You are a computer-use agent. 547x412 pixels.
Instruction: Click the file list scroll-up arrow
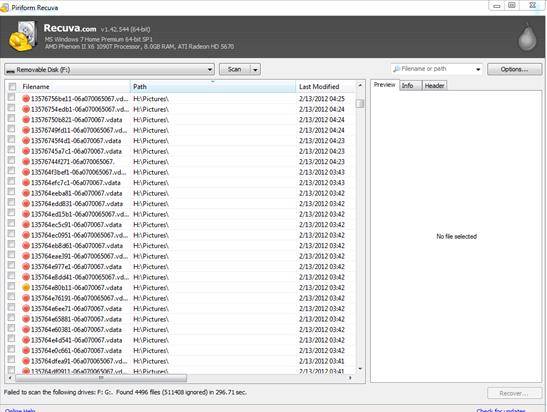coord(360,85)
